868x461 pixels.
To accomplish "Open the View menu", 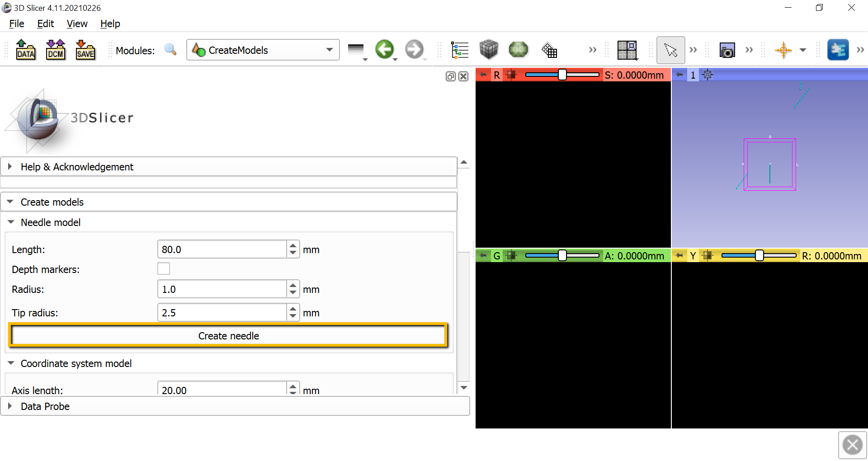I will click(77, 24).
